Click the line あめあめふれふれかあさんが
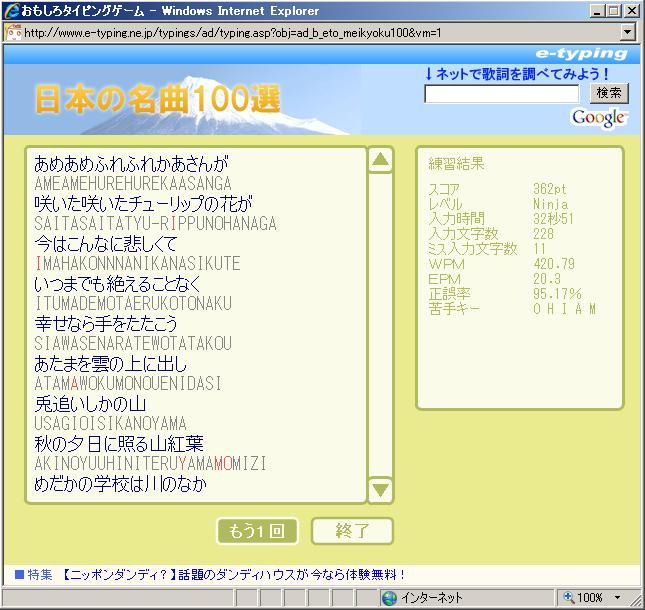 pos(131,164)
